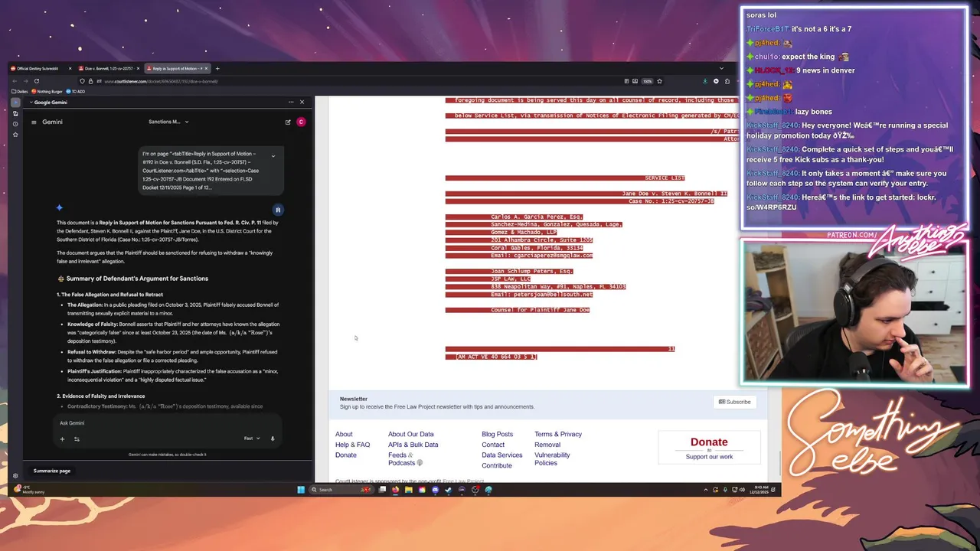Open the Dailies bookmark folder
Image resolution: width=980 pixels, height=551 pixels.
(20, 92)
